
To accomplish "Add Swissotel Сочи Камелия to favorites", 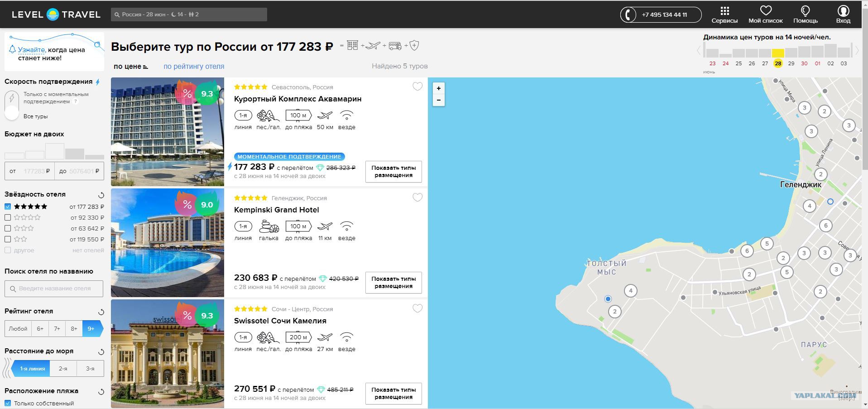I will pyautogui.click(x=417, y=308).
